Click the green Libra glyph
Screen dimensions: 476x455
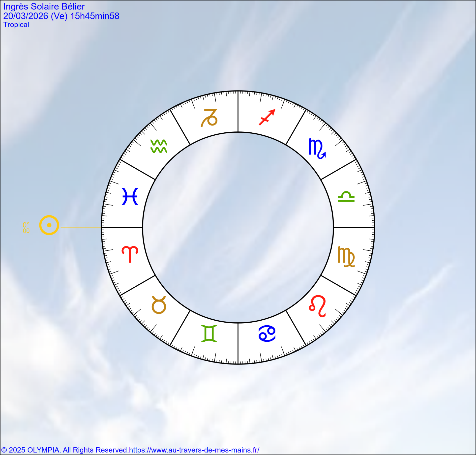coord(346,197)
